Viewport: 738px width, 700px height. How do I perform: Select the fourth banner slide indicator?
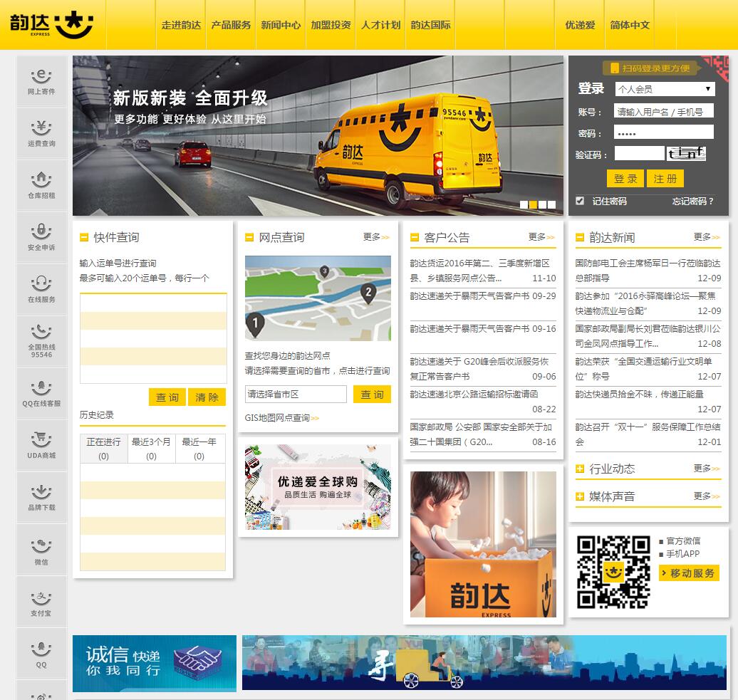[551, 204]
